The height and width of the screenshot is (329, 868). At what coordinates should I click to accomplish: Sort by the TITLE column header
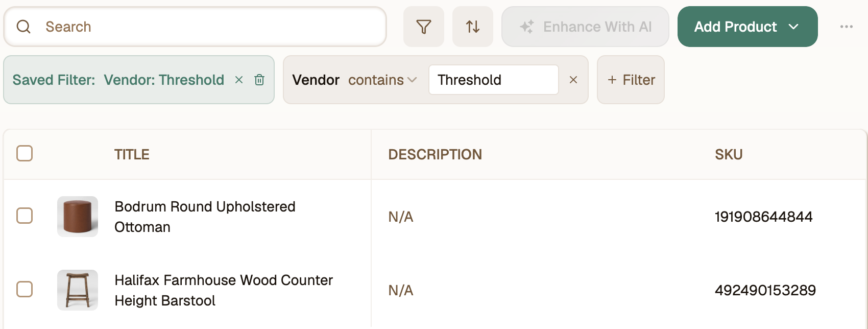132,154
